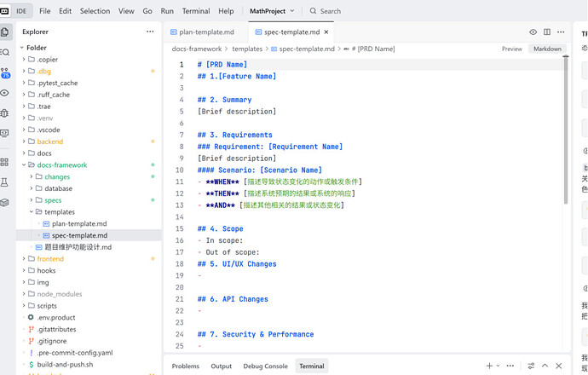Open the MathProject project dropdown
The image size is (588, 375).
point(272,11)
